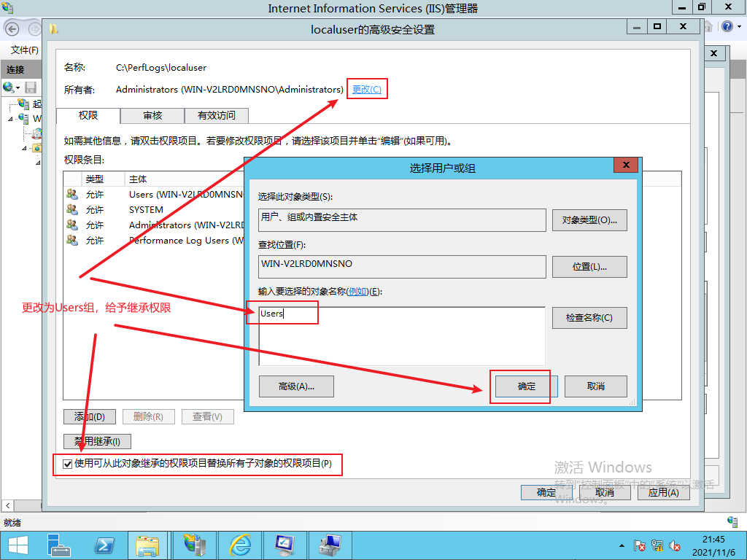Click 对象类型(O)... button
This screenshot has height=560, width=747.
pos(589,220)
